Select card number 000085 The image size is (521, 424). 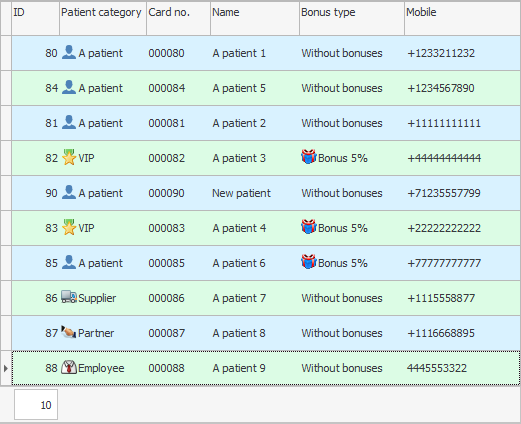(x=166, y=263)
